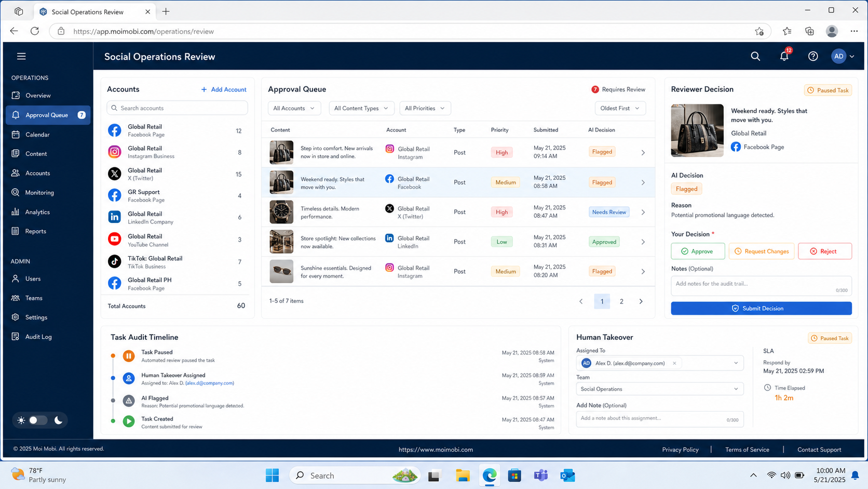Click the sun light mode icon
Image resolution: width=868 pixels, height=489 pixels.
pos(21,420)
